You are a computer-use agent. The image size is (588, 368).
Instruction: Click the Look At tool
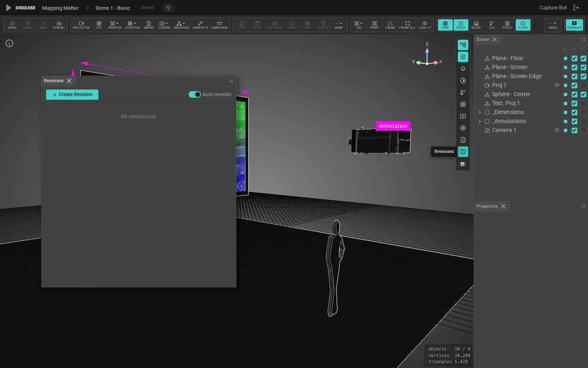[x=425, y=25]
